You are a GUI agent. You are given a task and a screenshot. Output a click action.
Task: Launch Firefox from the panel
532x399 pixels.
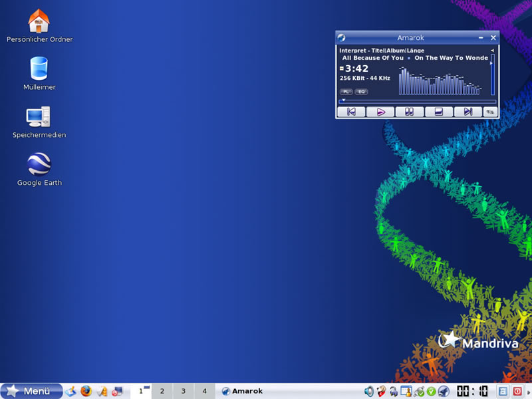[x=86, y=391]
